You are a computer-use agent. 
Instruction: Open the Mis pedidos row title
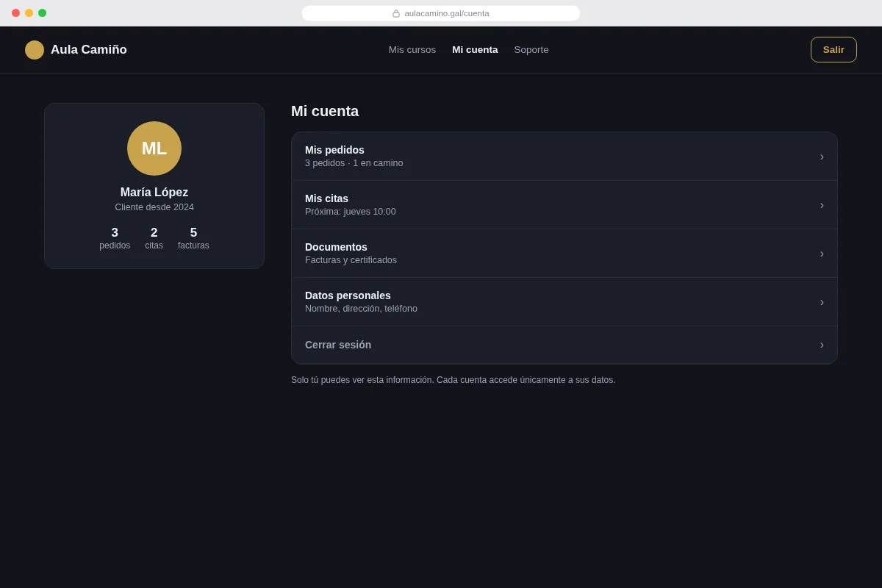334,150
